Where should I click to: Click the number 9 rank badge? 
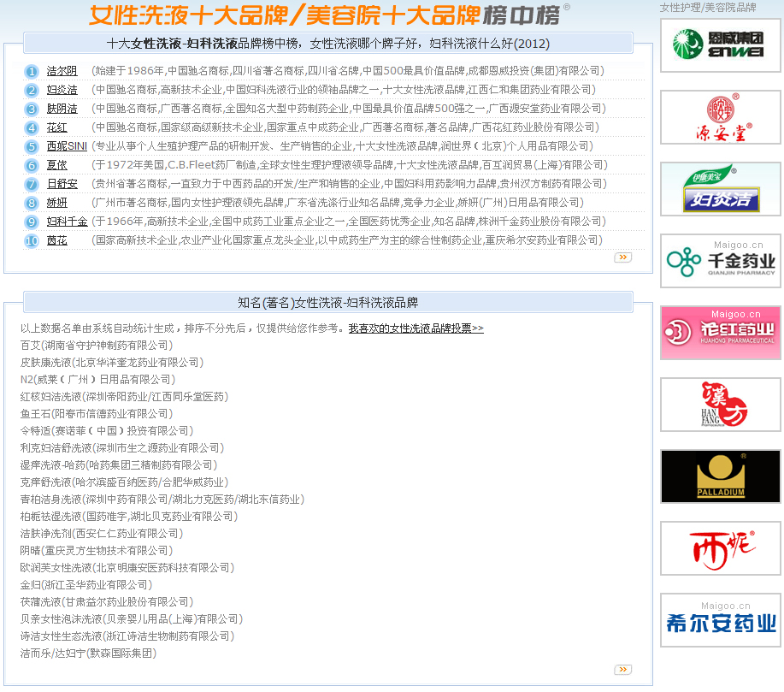(x=32, y=222)
